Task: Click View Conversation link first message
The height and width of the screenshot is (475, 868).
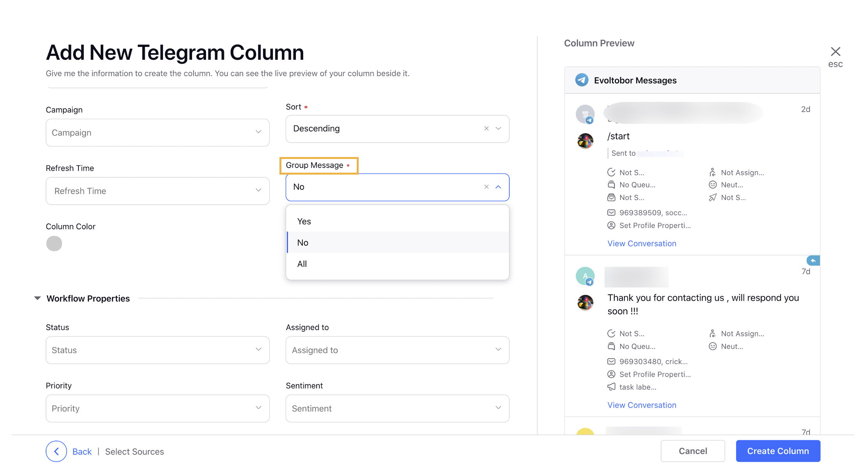Action: (x=641, y=243)
